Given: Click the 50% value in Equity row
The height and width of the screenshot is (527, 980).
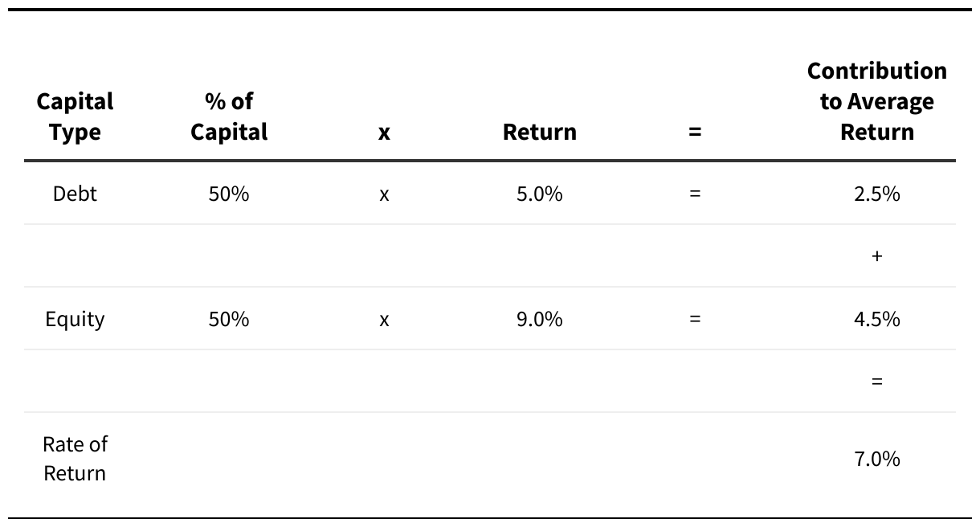Looking at the screenshot, I should [x=229, y=319].
